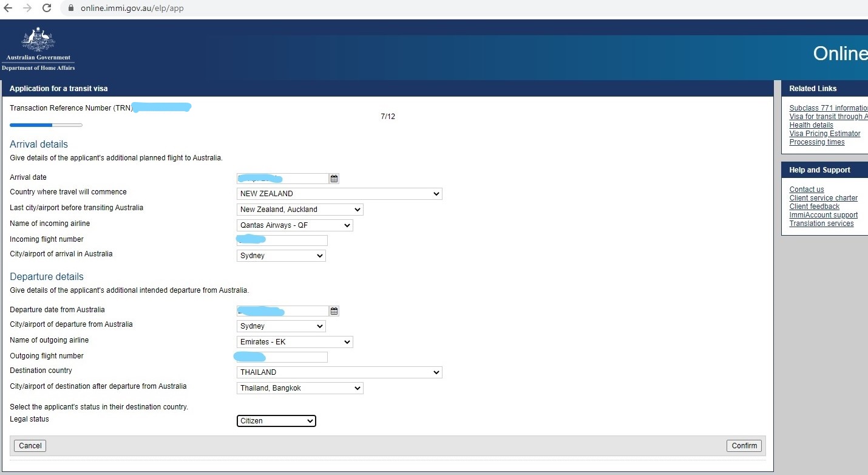Open Visa for transit through Australia link

click(829, 117)
